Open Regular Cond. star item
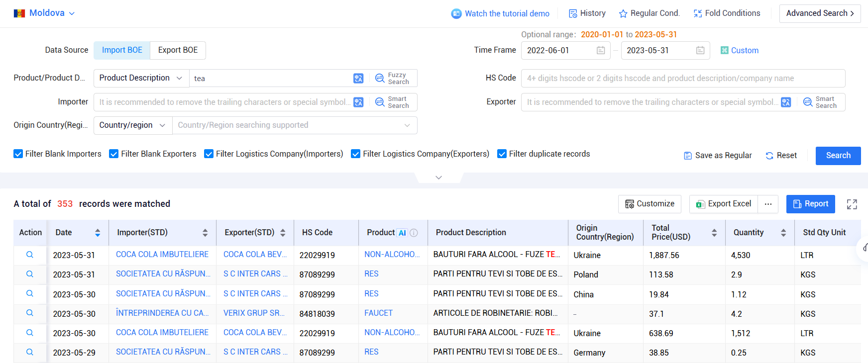This screenshot has width=868, height=363. (650, 13)
